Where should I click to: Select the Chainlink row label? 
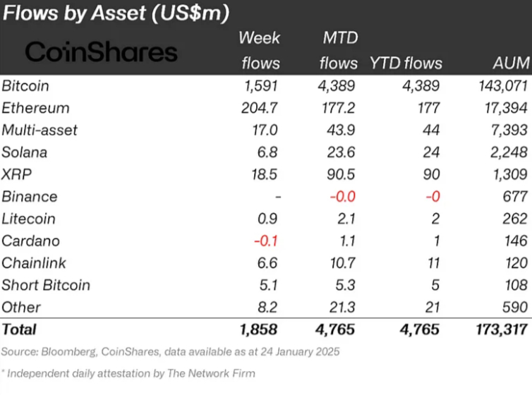coord(33,262)
